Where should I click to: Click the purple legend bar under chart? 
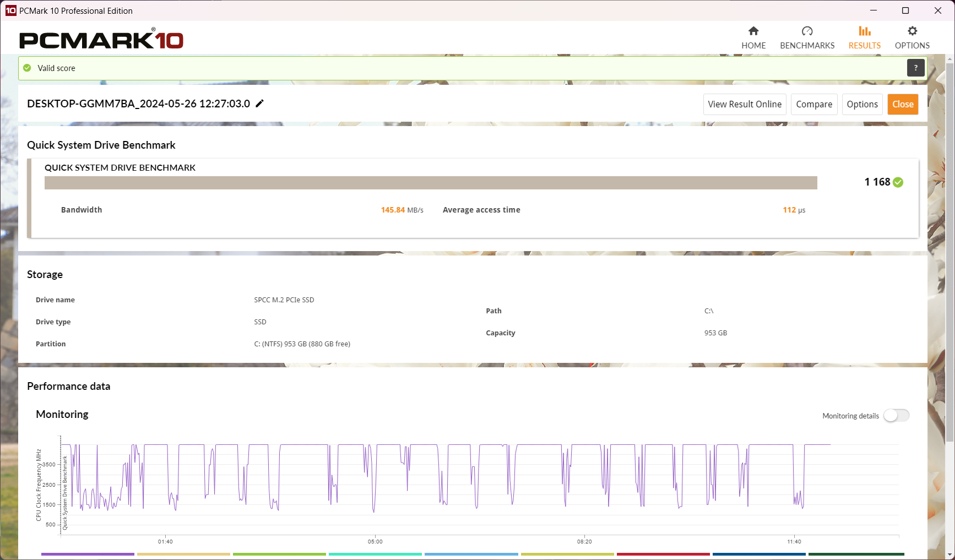[x=88, y=554]
